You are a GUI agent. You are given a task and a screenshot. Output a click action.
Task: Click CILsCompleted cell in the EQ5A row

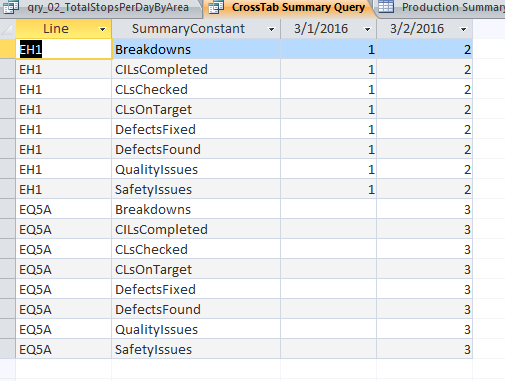tap(196, 229)
